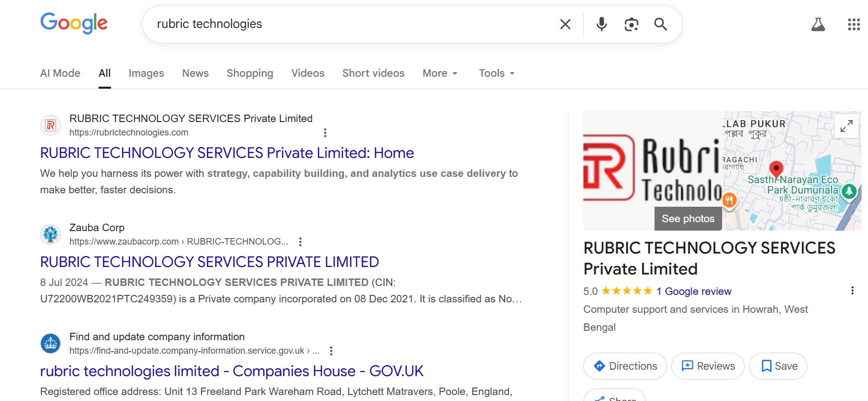This screenshot has height=401, width=868.
Task: Open the 1 Google review link
Action: (x=694, y=291)
